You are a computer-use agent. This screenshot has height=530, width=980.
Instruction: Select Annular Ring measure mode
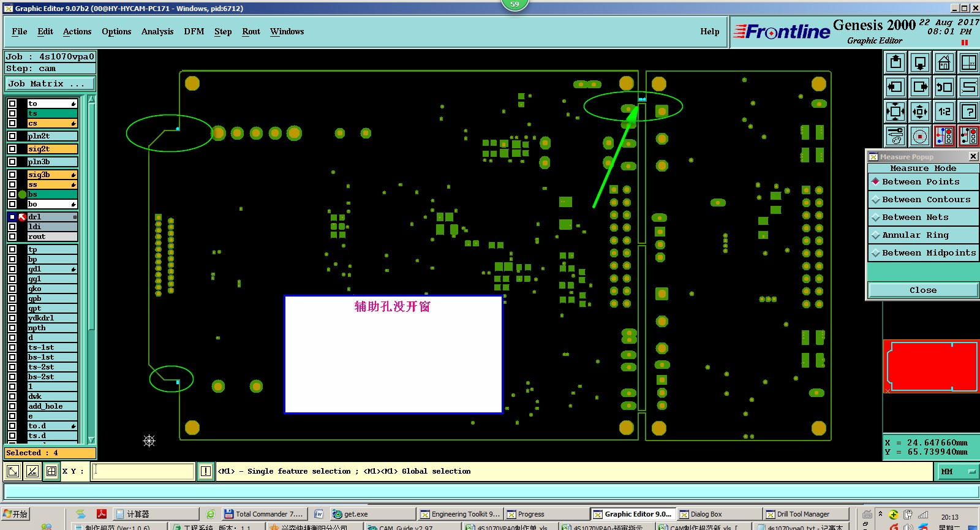(923, 235)
